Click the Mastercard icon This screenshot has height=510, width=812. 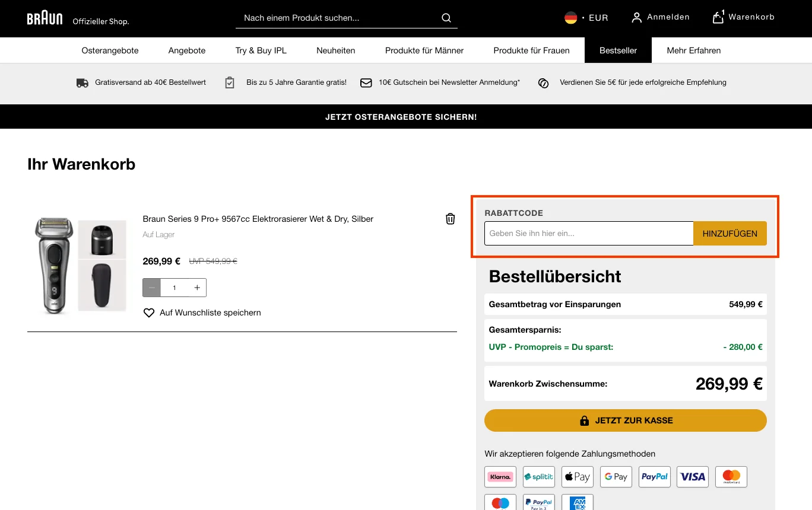tap(731, 477)
